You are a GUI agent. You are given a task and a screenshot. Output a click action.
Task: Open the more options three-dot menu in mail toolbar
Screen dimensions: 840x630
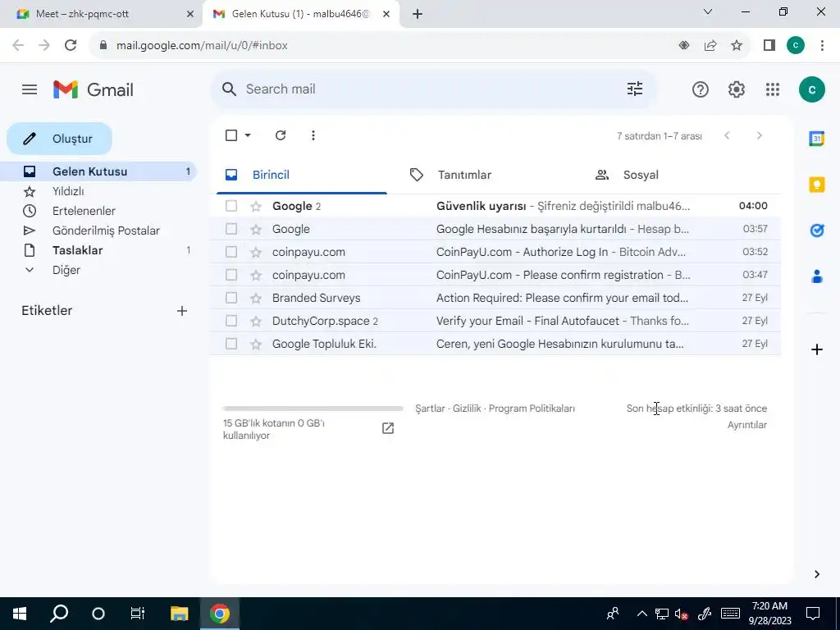[x=313, y=135]
